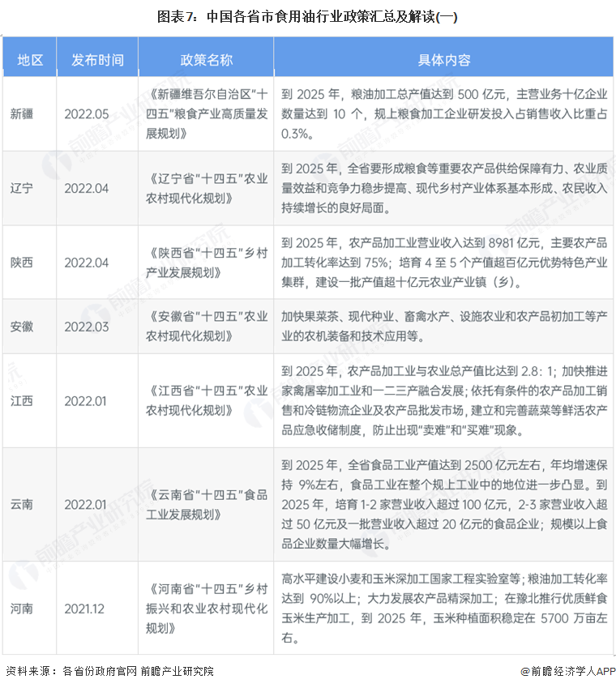
Task: Click the date 2021.12
Action: (84, 609)
